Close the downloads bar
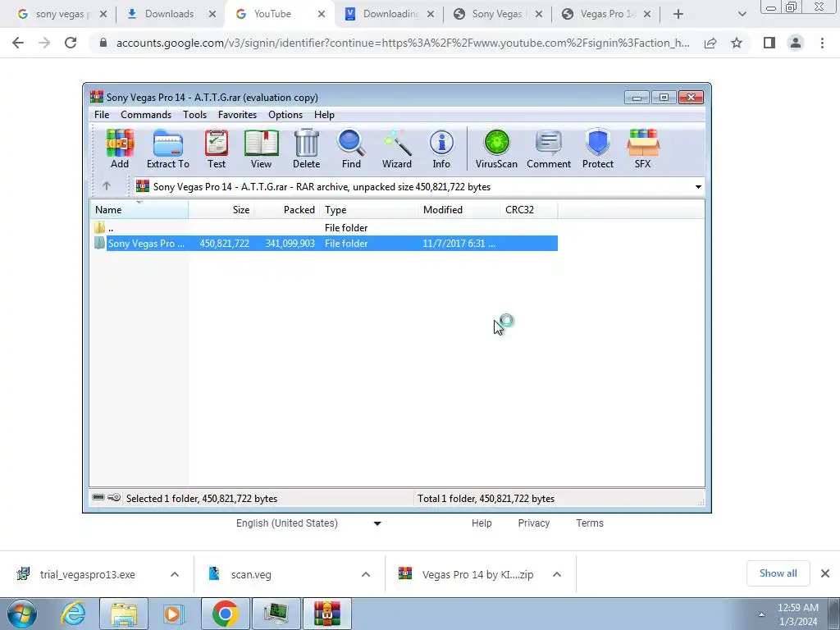 coord(825,573)
